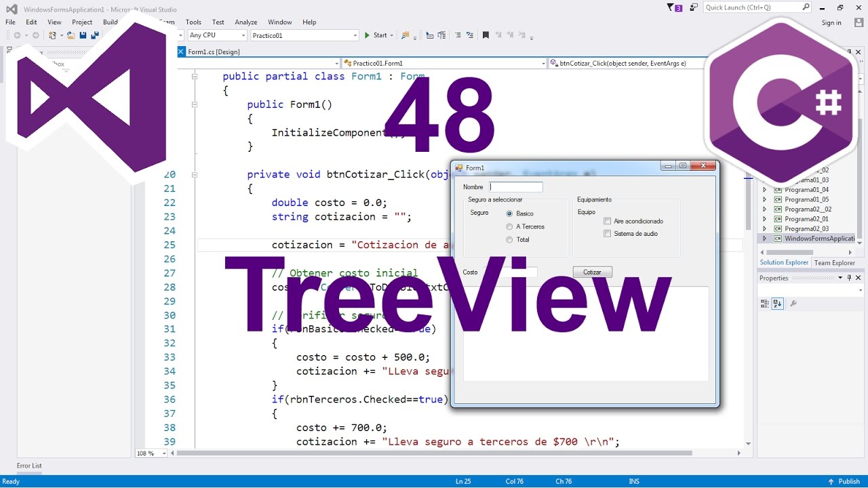Click the New Project toolbar icon

point(52,35)
